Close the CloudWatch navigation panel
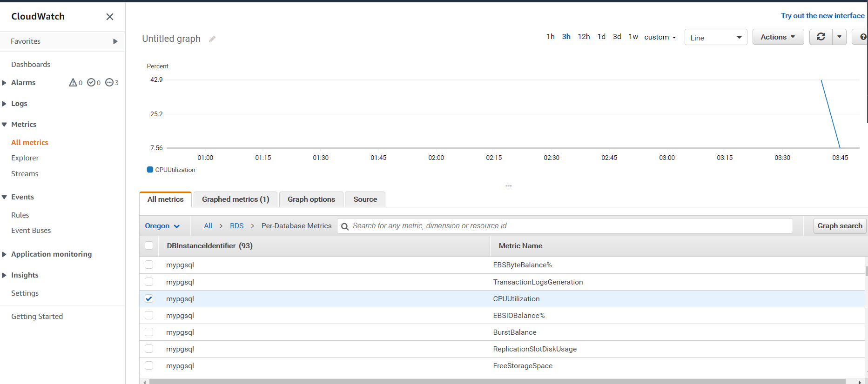 pos(110,17)
